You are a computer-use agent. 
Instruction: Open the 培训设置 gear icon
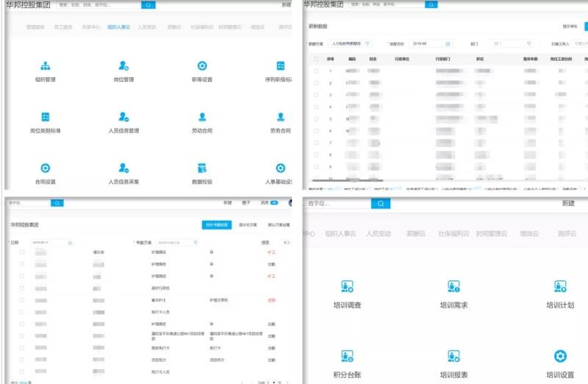(560, 356)
